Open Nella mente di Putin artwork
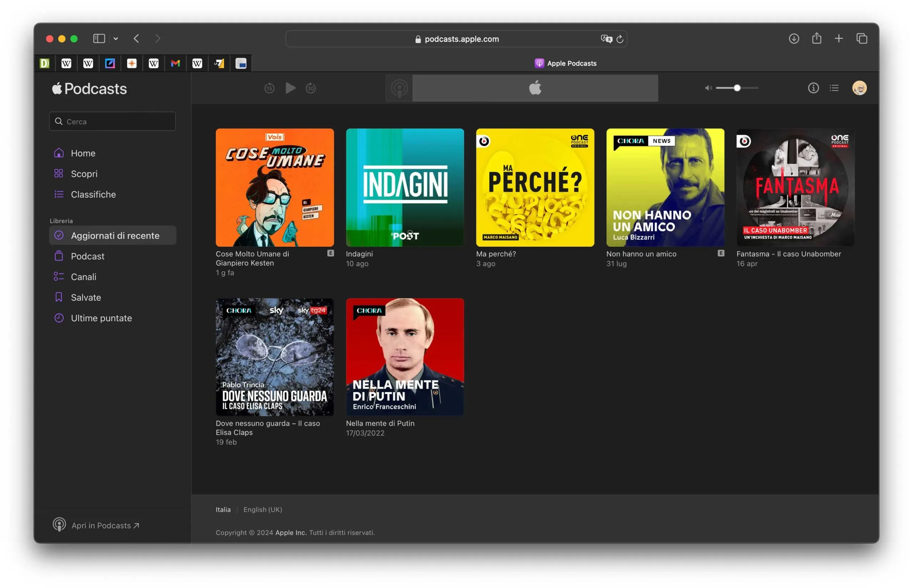This screenshot has height=588, width=913. point(405,357)
